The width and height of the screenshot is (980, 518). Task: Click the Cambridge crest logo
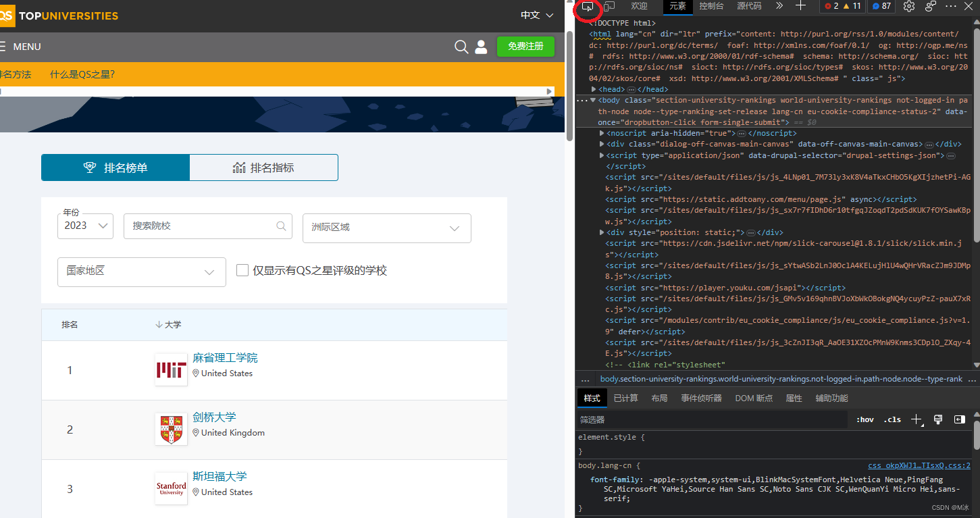pos(171,429)
